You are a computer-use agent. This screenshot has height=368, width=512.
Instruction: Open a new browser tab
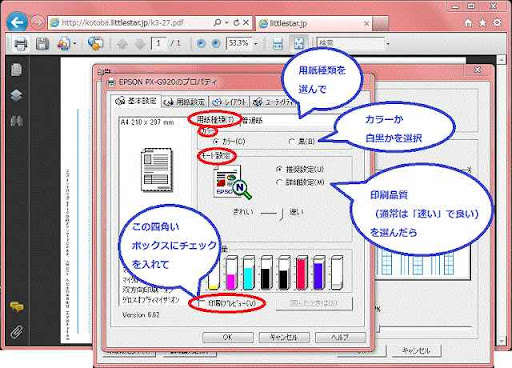[x=380, y=23]
